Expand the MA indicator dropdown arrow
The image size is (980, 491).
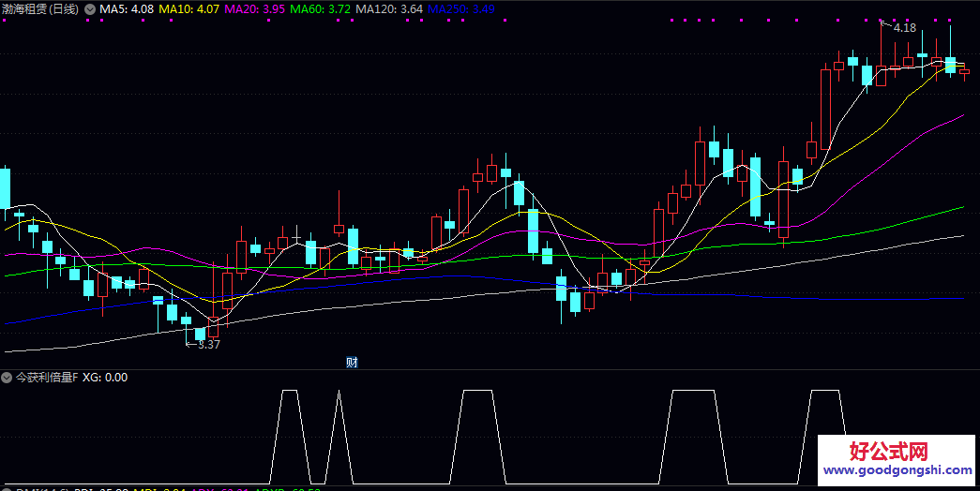coord(89,9)
